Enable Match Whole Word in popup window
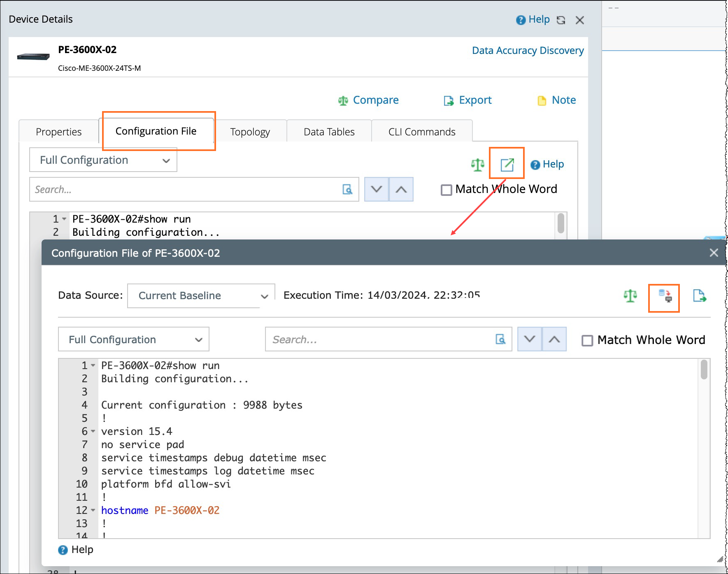The height and width of the screenshot is (574, 728). [587, 340]
